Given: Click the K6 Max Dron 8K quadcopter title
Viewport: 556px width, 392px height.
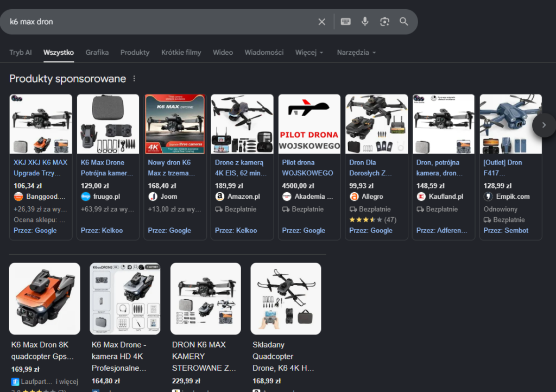Looking at the screenshot, I should 40,350.
